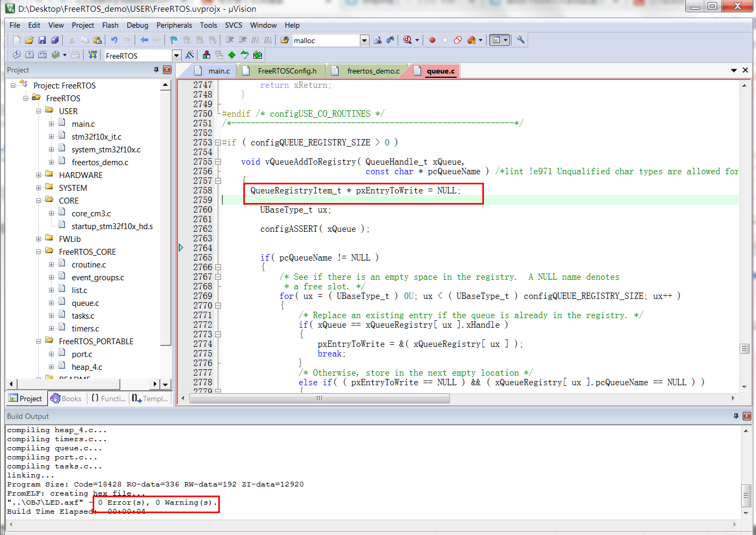Open the editor tab list dropdown arrow
Screen dimensions: 756x535
tap(734, 70)
